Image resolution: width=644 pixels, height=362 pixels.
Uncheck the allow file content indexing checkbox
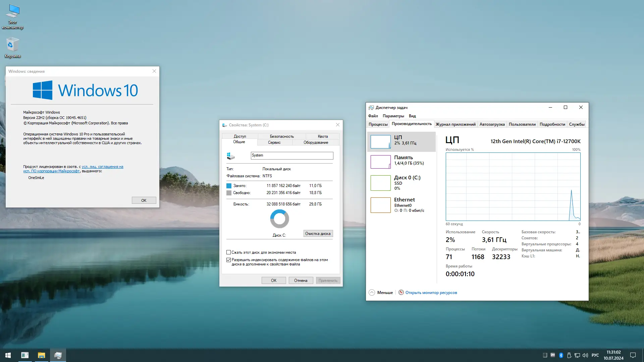(229, 260)
